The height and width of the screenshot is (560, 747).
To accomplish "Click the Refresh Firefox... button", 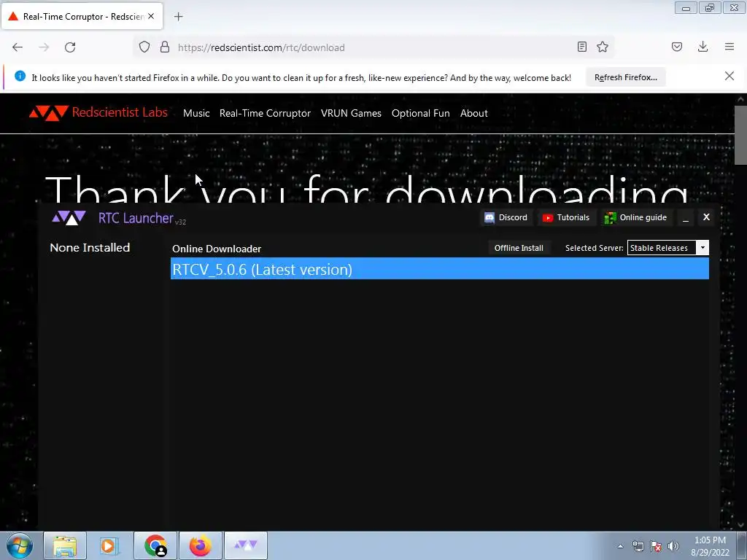I will pyautogui.click(x=625, y=77).
